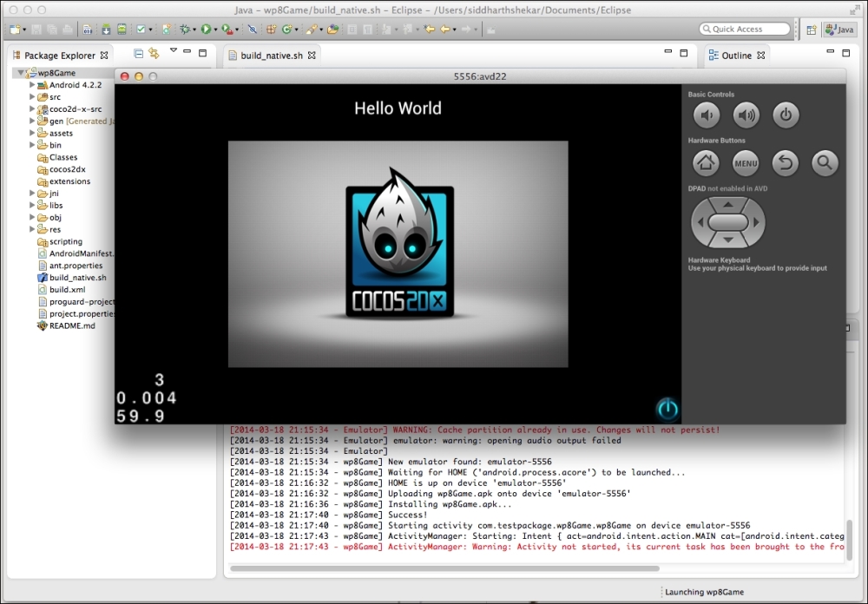Open the Back history dropdown arrow
The height and width of the screenshot is (604, 868).
(455, 30)
